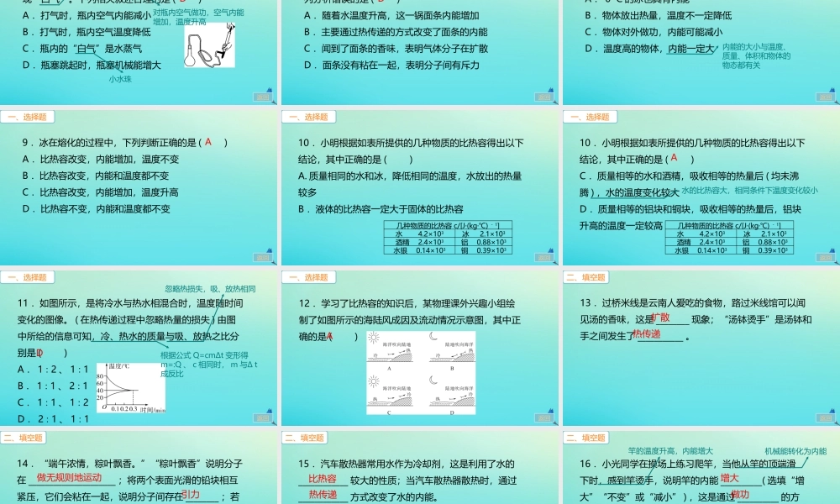Click the annotation 小水珠 under the flask slide
840x504 pixels.
click(120, 79)
